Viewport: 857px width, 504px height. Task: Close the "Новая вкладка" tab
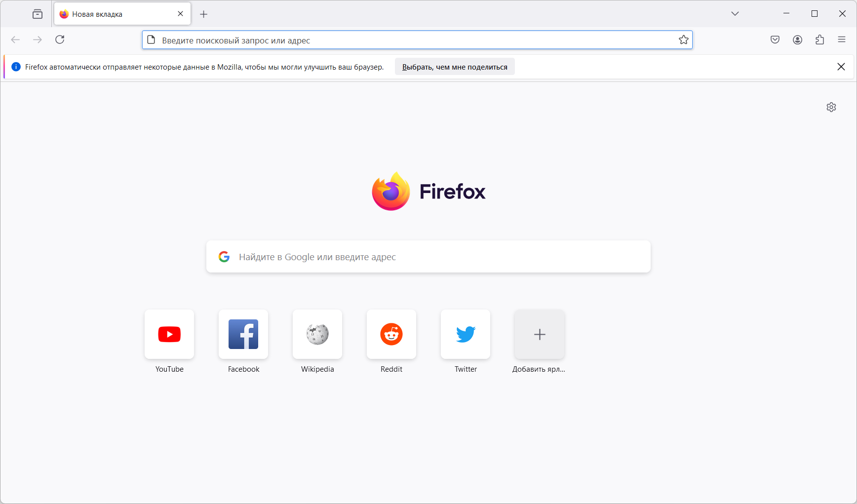[x=181, y=14]
